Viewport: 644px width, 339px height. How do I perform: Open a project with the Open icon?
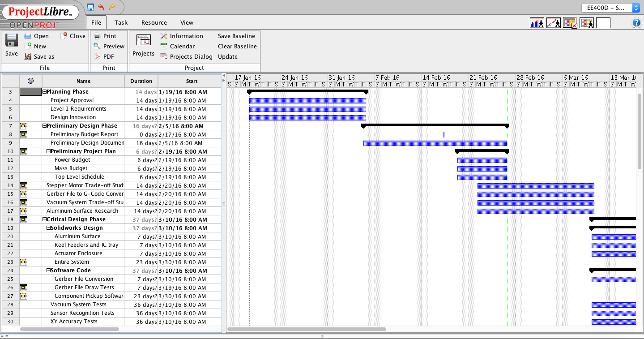coord(28,36)
